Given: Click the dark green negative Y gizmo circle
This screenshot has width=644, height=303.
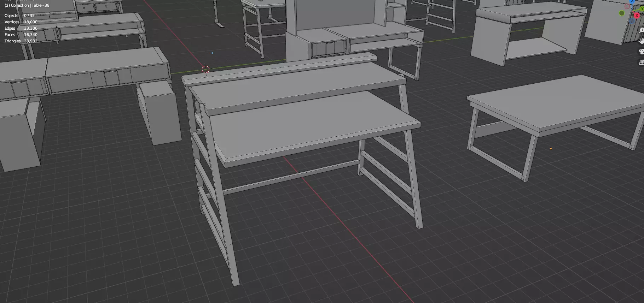Looking at the screenshot, I should click(x=622, y=13).
